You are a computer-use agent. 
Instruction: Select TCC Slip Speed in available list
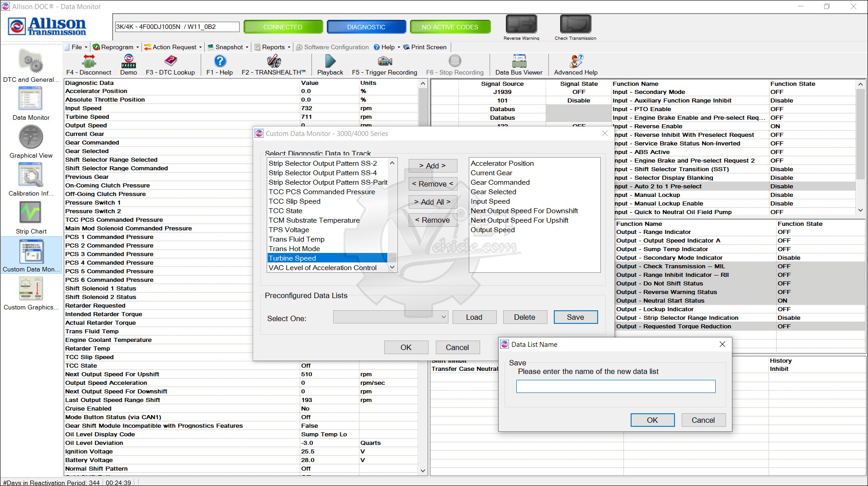(294, 201)
